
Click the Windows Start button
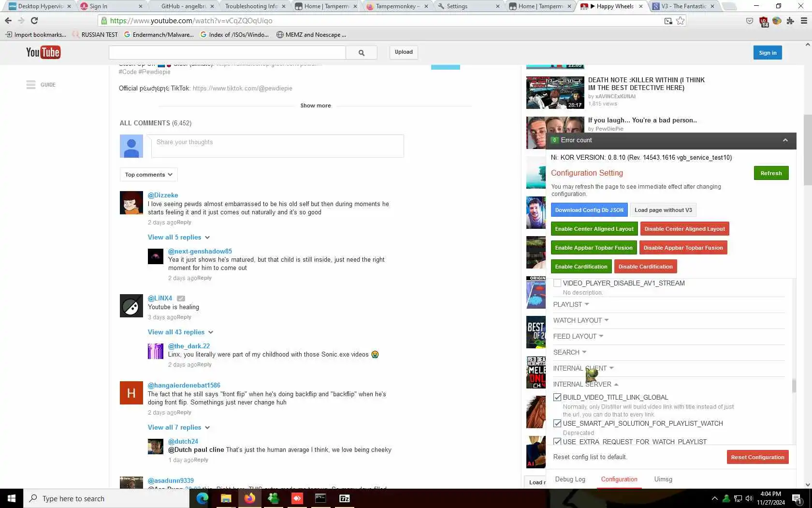12,498
